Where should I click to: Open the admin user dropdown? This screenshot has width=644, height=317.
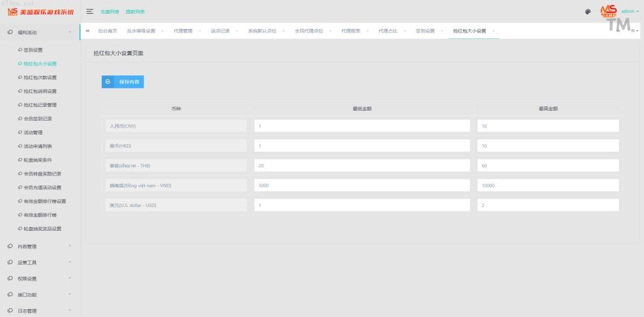pyautogui.click(x=630, y=11)
